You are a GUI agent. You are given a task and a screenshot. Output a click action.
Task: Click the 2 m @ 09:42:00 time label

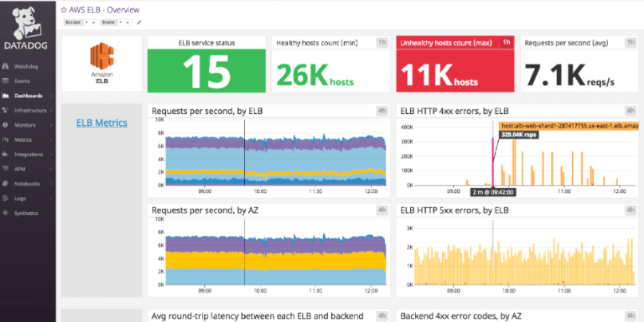(493, 191)
